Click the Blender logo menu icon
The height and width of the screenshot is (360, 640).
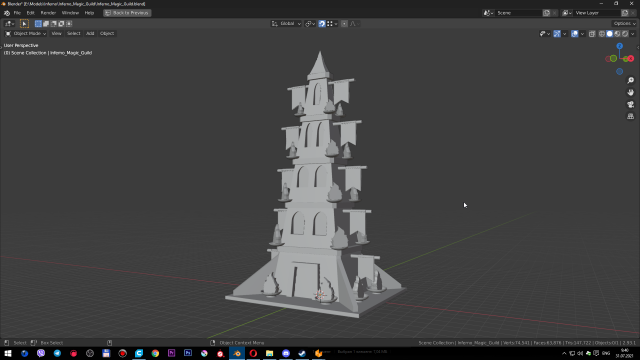[7, 13]
